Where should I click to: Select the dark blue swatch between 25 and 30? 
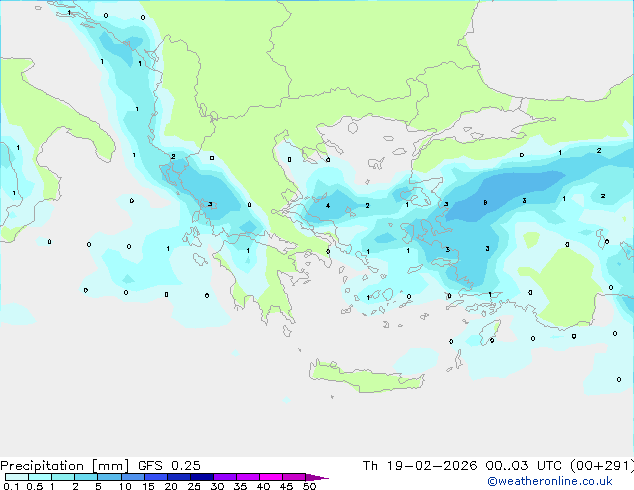pos(202,477)
